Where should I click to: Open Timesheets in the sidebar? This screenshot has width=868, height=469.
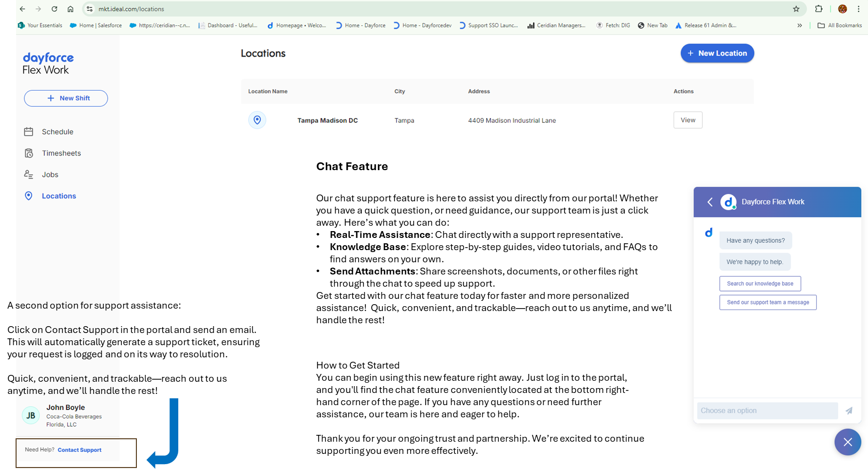(61, 153)
